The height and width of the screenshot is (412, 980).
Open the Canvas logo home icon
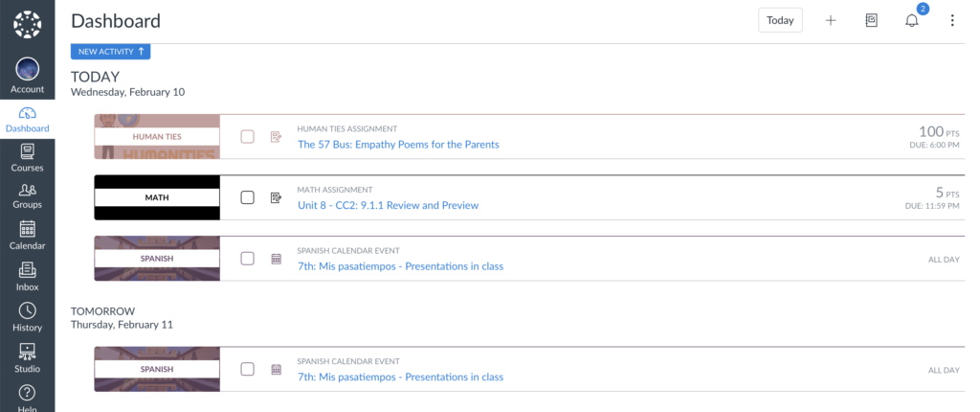[x=28, y=24]
